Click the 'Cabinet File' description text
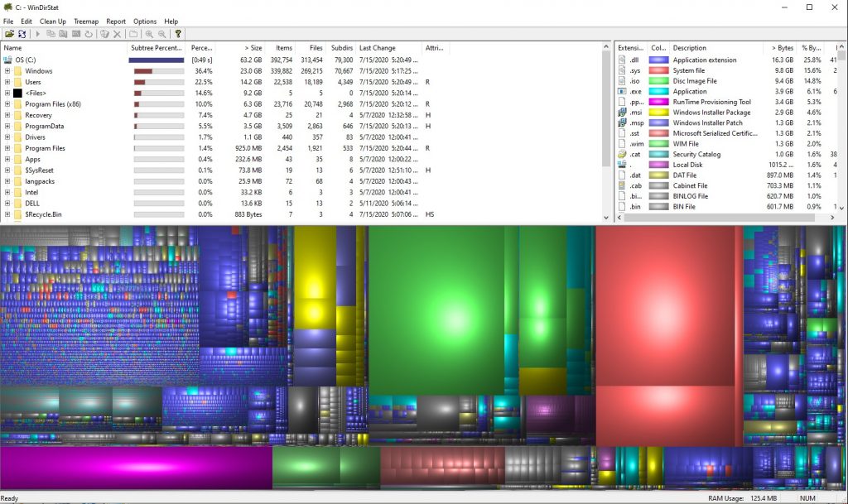Screen dimensions: 848x504 coord(690,185)
